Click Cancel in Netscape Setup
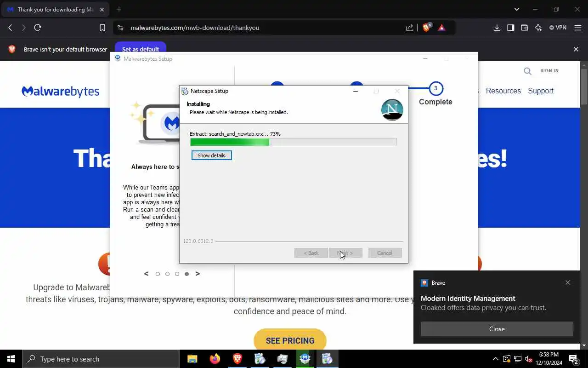Screen dimensions: 588x368 [x=384, y=253]
